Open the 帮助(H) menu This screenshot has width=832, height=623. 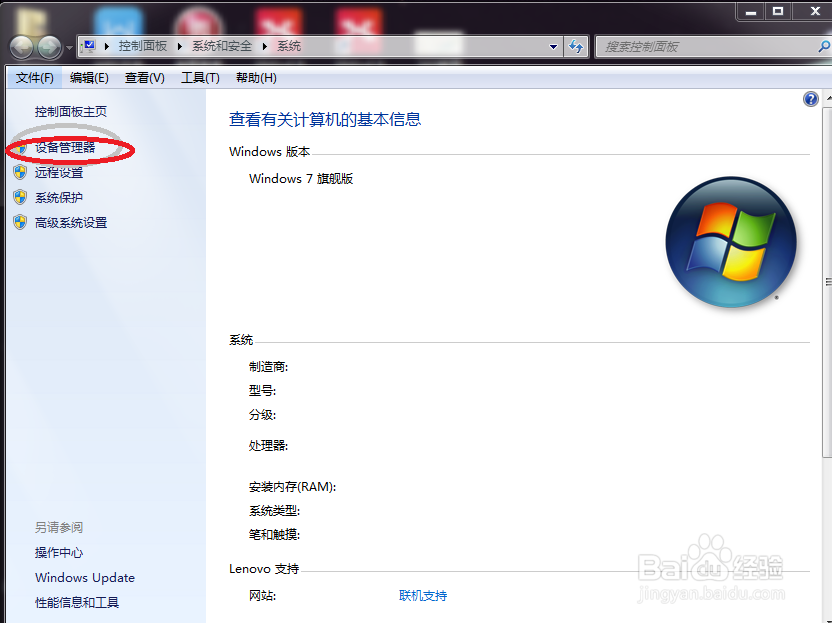[256, 78]
